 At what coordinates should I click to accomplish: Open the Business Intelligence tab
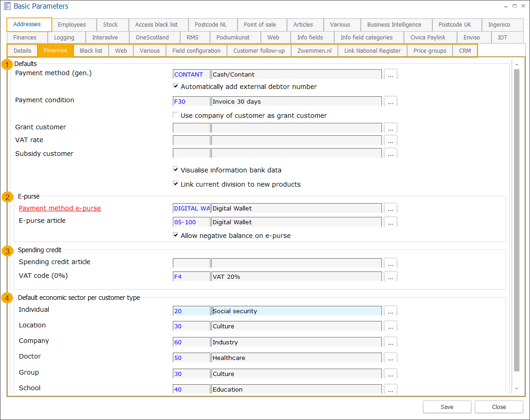click(394, 25)
